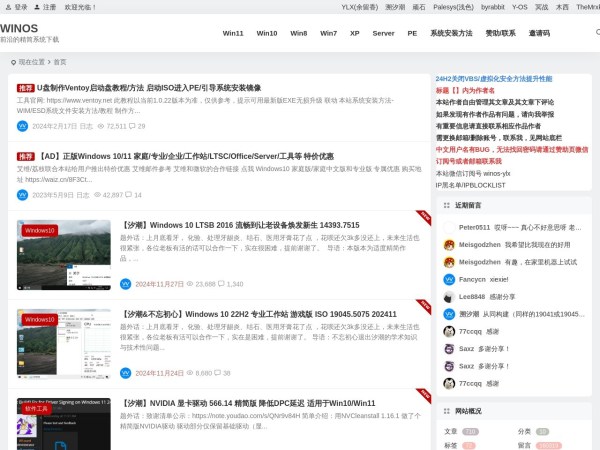Open thumbnail of Windows 10 LTSB post
This screenshot has width=600, height=450.
point(64,255)
